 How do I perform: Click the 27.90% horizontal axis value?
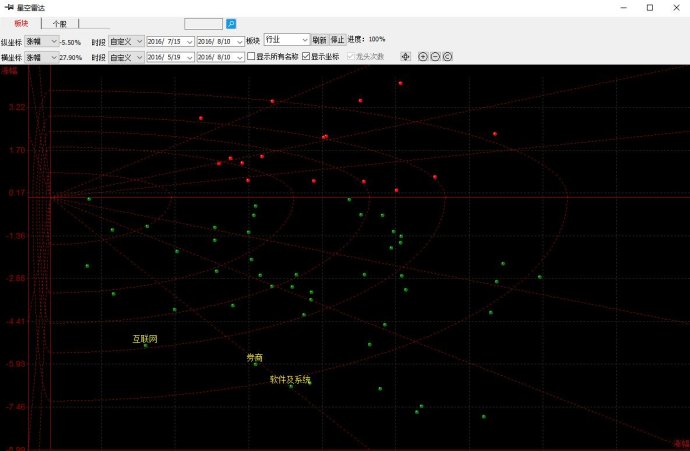tap(71, 58)
